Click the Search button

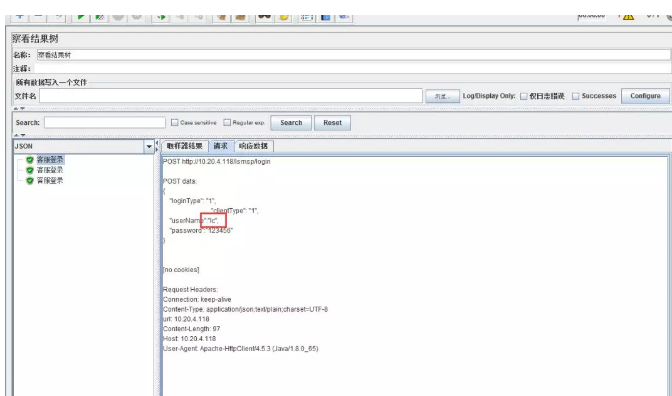[x=291, y=123]
